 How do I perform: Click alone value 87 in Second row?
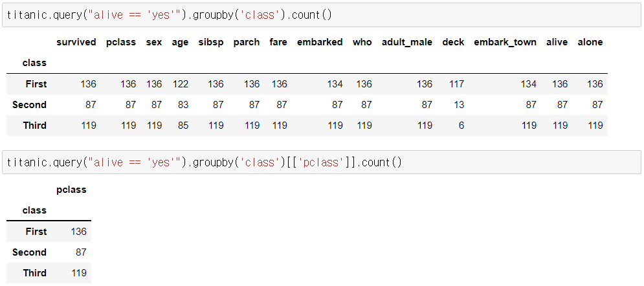(597, 105)
